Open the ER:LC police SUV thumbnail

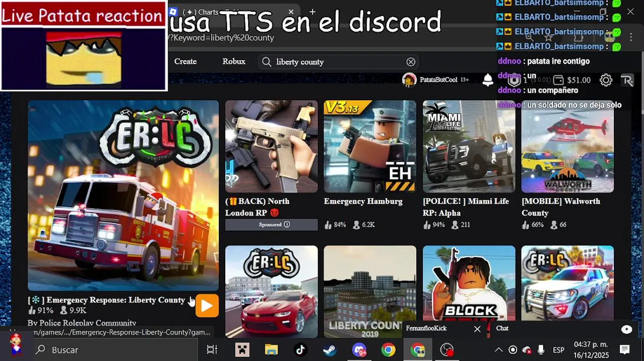[x=567, y=283]
